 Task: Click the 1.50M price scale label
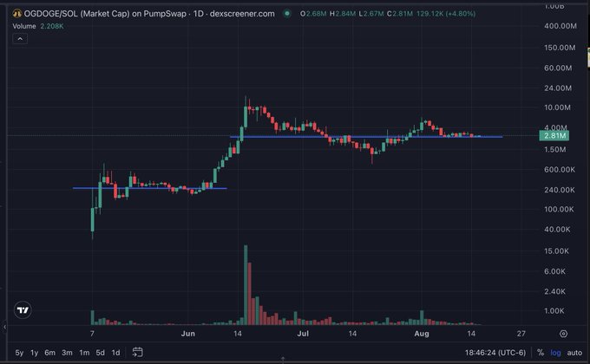coord(555,150)
